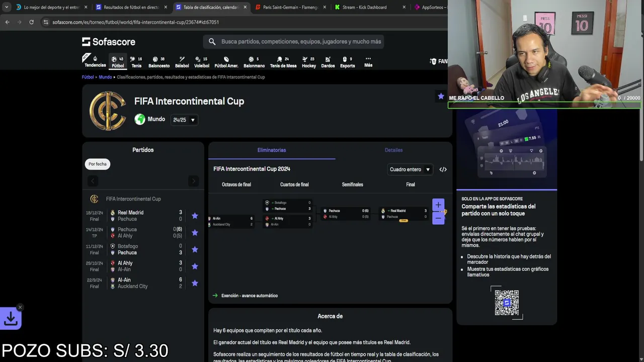Click the search magnifier icon
This screenshot has height=362, width=644.
coord(212,42)
